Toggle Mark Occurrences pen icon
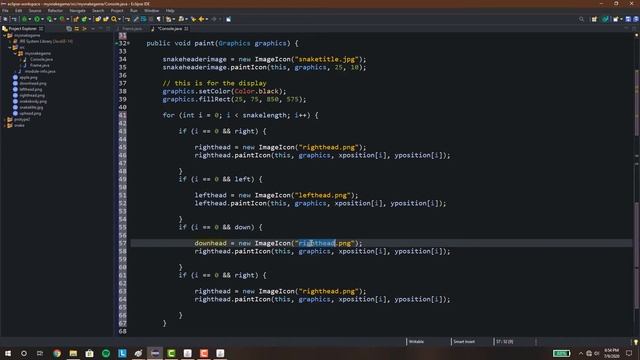The height and width of the screenshot is (360, 640). tap(136, 19)
